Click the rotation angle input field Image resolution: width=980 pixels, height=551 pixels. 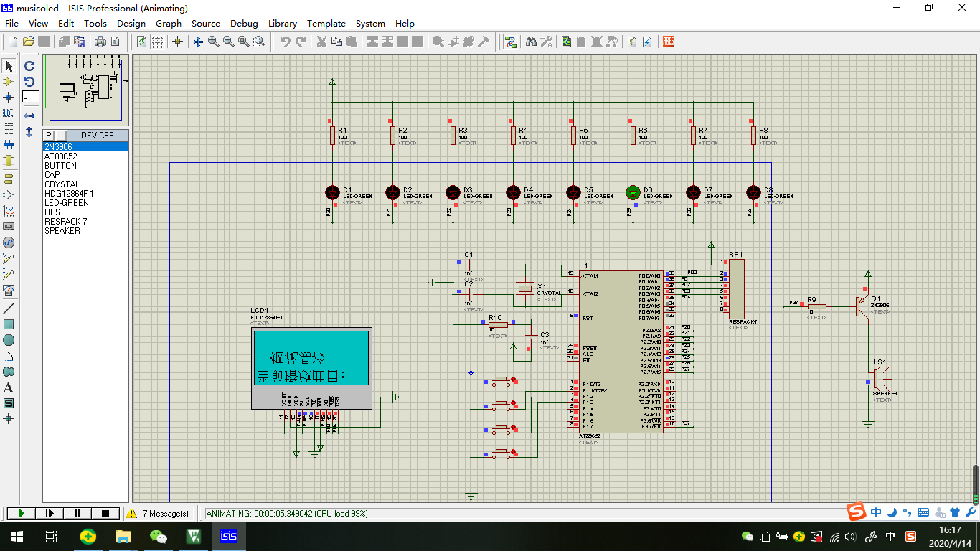click(x=30, y=96)
